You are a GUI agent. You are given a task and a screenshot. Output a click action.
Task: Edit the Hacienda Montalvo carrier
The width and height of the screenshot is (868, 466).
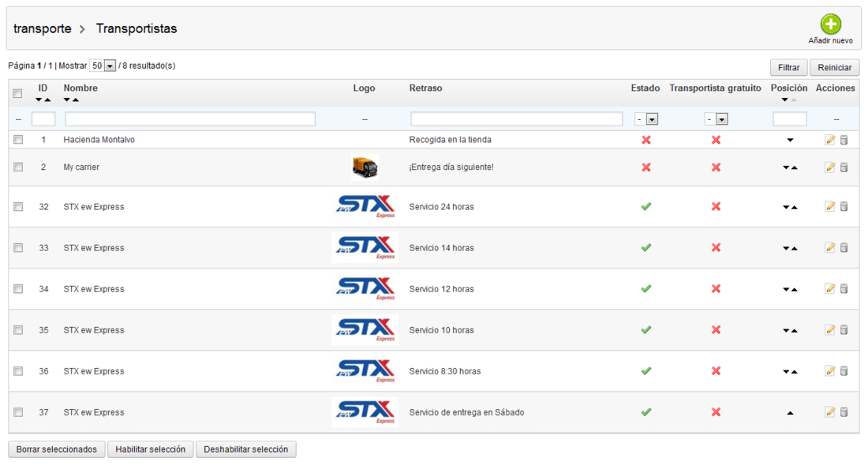click(x=829, y=140)
